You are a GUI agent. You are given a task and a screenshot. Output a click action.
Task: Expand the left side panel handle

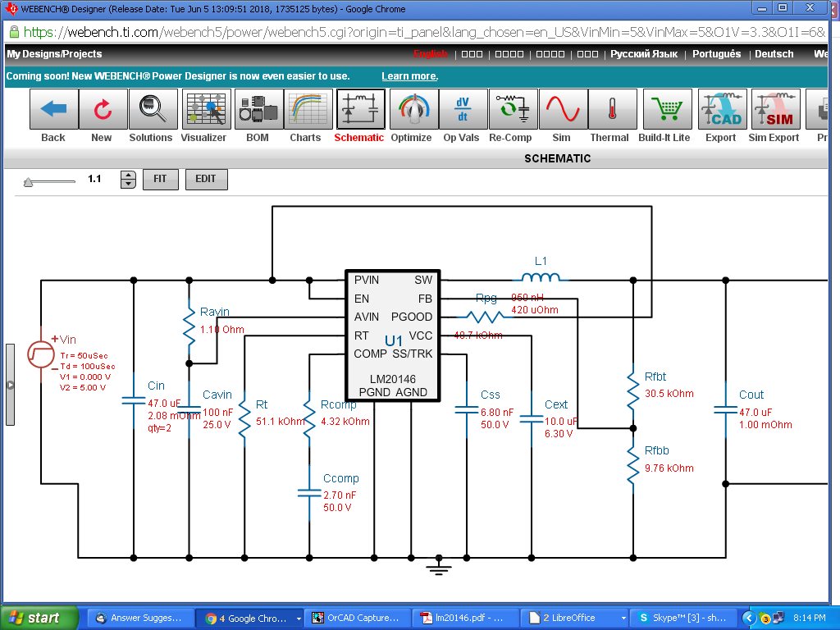pos(10,385)
